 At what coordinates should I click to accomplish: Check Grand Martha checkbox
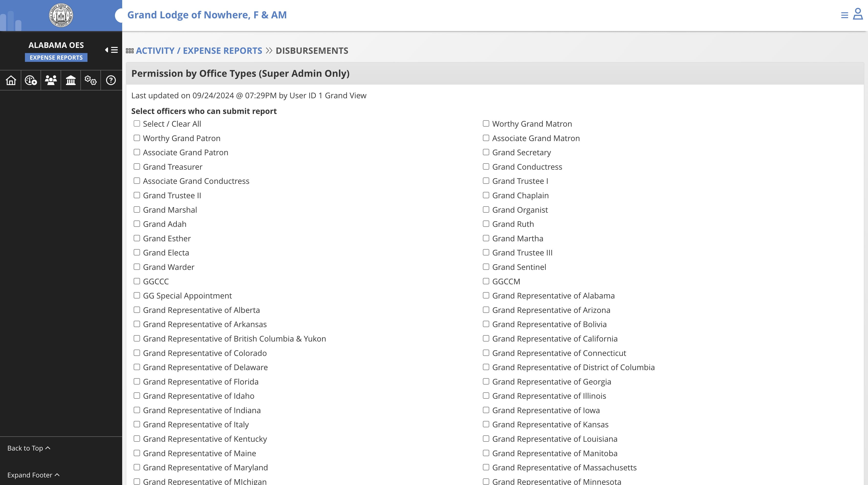pyautogui.click(x=486, y=238)
